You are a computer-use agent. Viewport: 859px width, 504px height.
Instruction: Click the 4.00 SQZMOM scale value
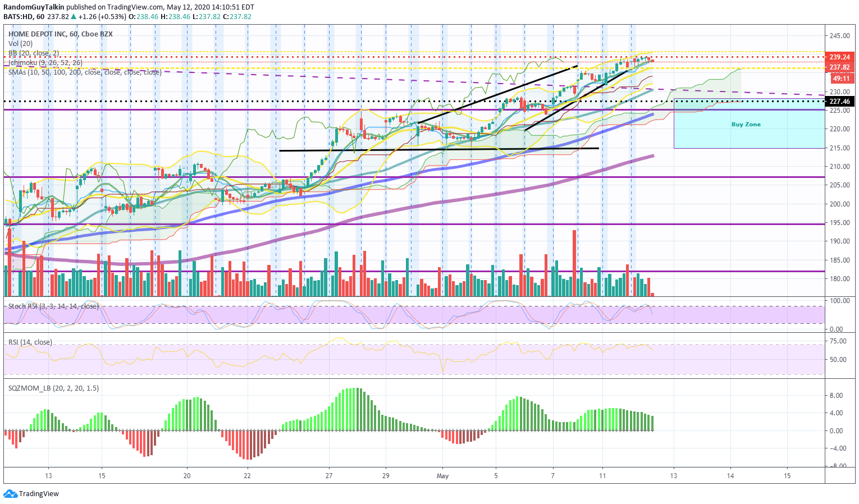coord(837,413)
